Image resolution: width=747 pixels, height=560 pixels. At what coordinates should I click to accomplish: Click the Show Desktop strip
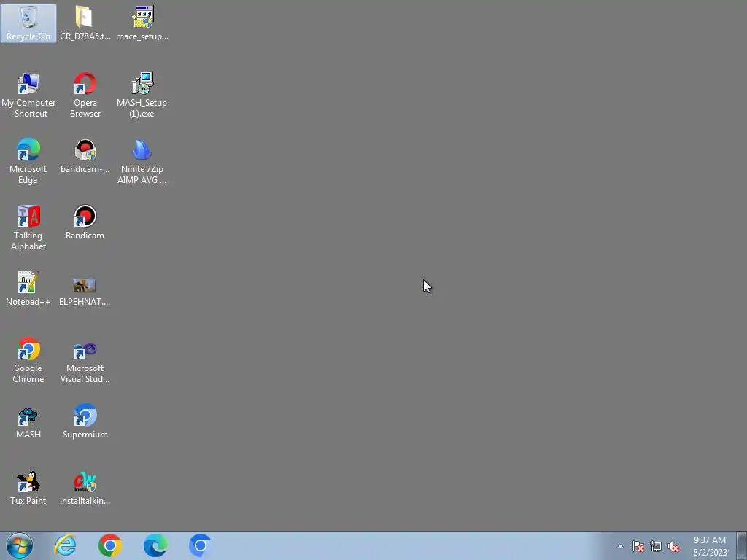pyautogui.click(x=742, y=545)
